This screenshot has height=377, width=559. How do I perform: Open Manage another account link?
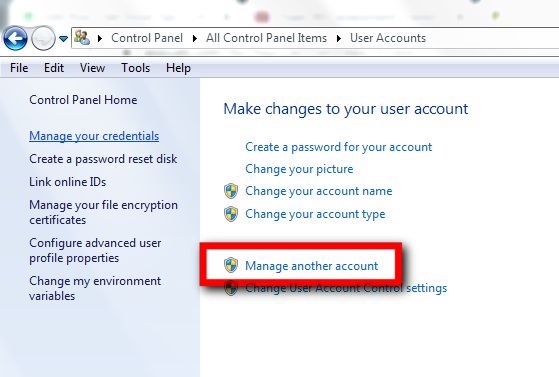312,266
